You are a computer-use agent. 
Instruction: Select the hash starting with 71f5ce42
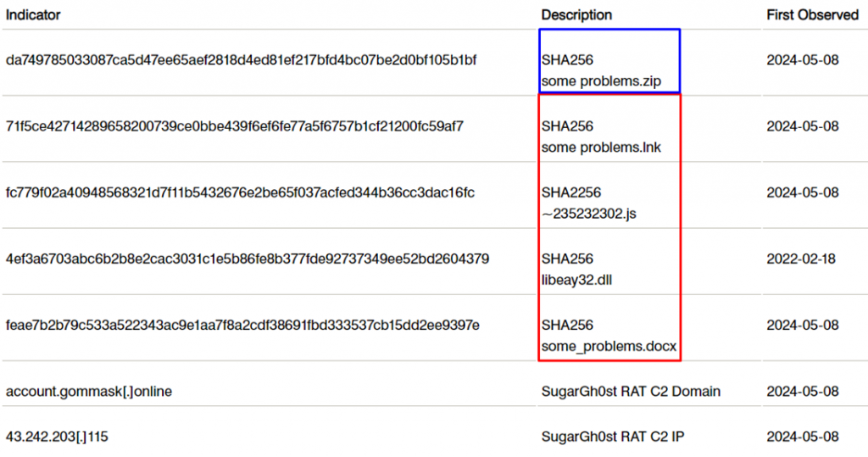coord(234,126)
